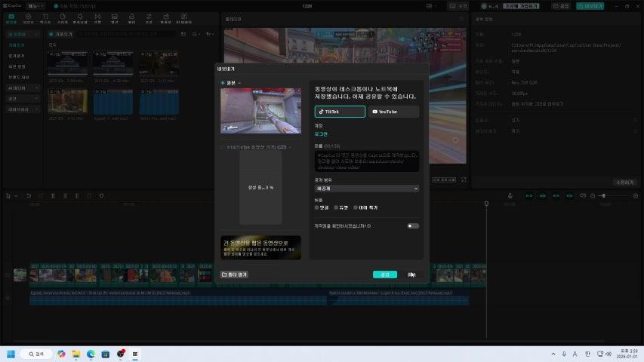644x362 pixels.
Task: Open the Text tab icon
Action: coord(46,18)
